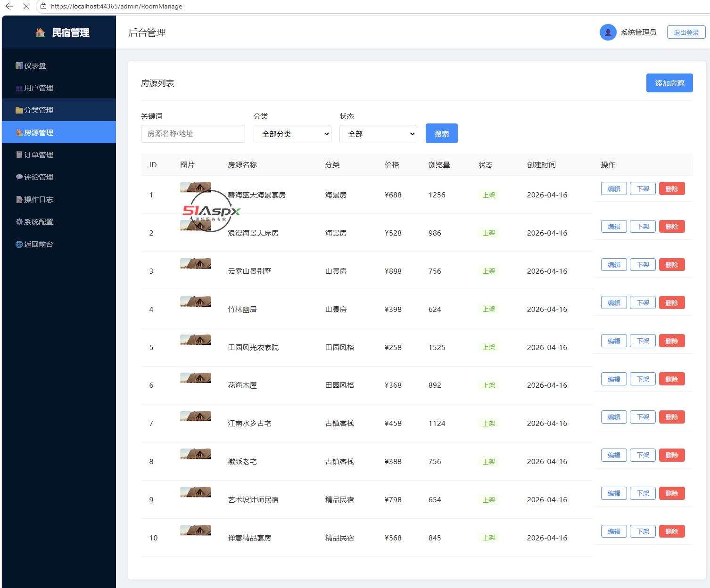This screenshot has width=710, height=588.
Task: Click the 评论管理 speech bubble icon
Action: click(x=19, y=177)
